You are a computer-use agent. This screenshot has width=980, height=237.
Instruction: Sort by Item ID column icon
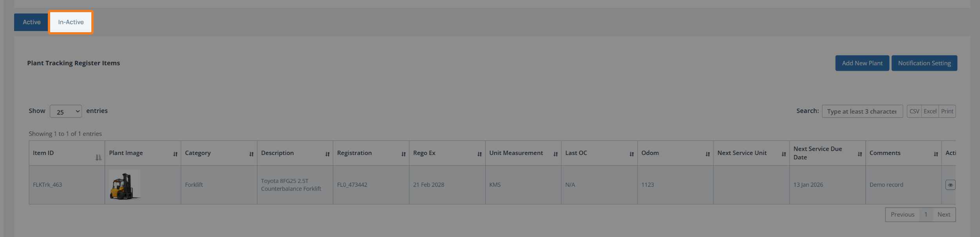pos(98,157)
